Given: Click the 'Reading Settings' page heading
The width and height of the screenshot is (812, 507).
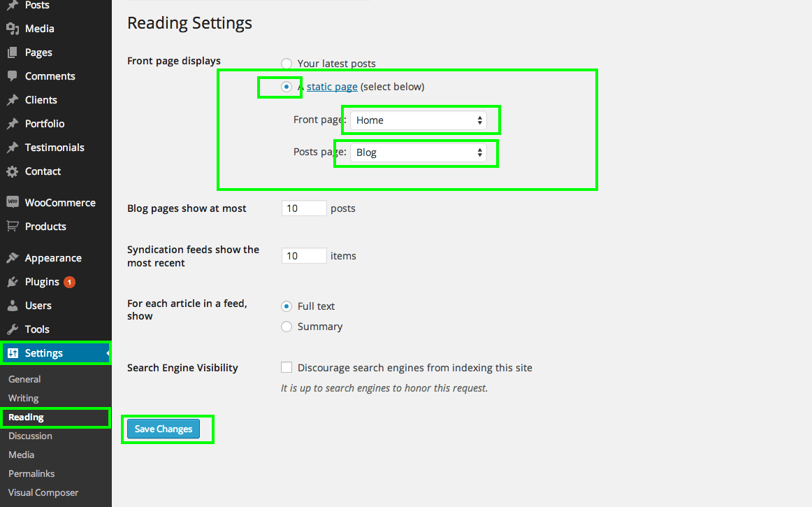Looking at the screenshot, I should 189,23.
